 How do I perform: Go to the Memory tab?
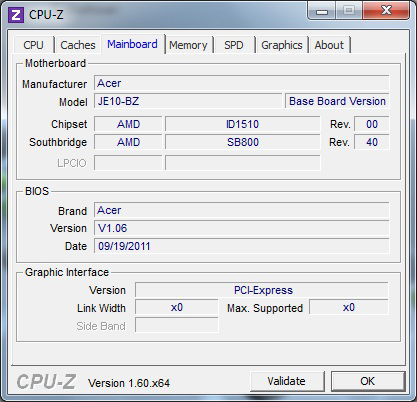(x=188, y=45)
